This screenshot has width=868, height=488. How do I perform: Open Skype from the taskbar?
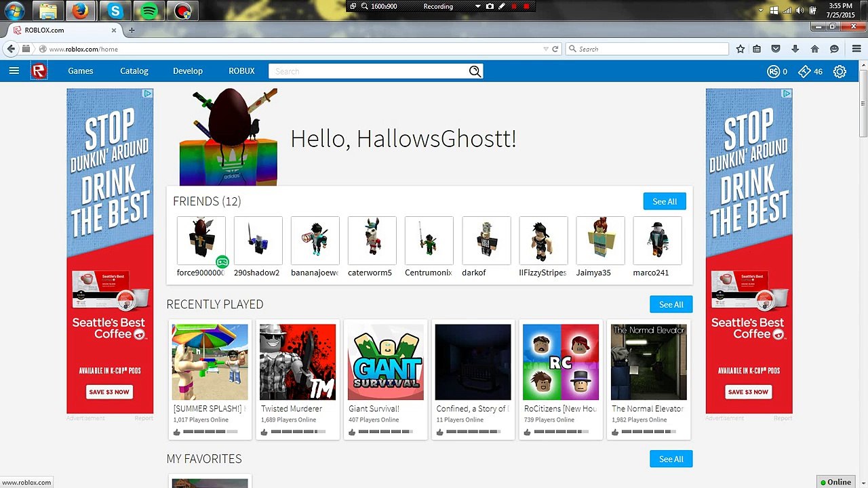click(x=115, y=11)
